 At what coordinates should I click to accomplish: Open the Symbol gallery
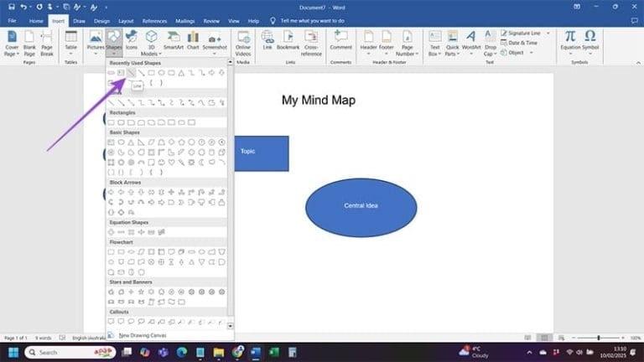point(590,43)
